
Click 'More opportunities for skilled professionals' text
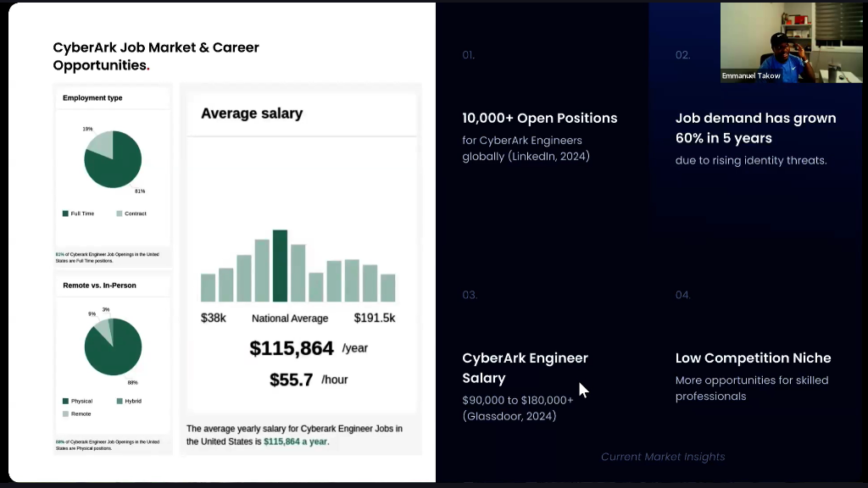point(752,388)
